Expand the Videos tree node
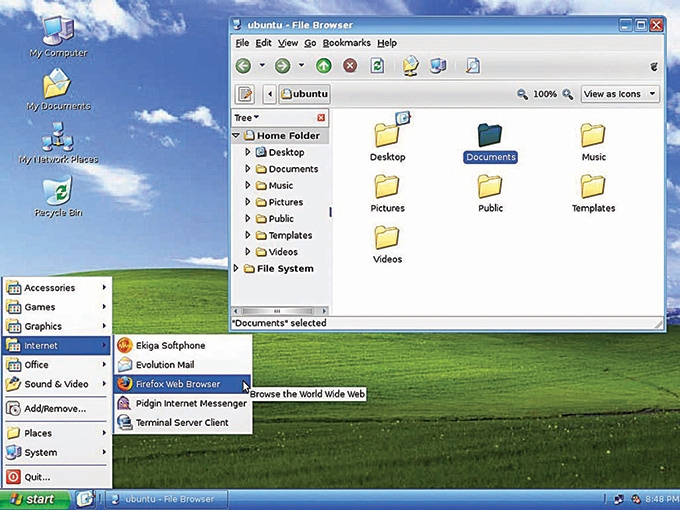The width and height of the screenshot is (680, 510). 248,252
